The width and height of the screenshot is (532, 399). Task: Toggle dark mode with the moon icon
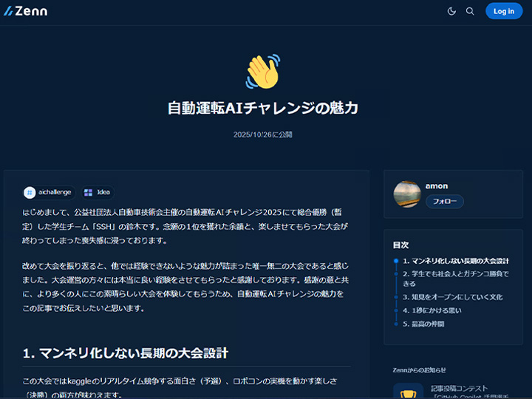click(x=451, y=11)
